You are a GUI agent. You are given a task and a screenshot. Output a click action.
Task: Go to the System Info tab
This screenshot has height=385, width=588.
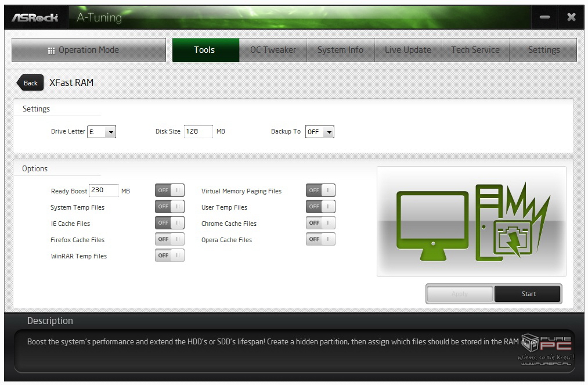[x=341, y=50]
